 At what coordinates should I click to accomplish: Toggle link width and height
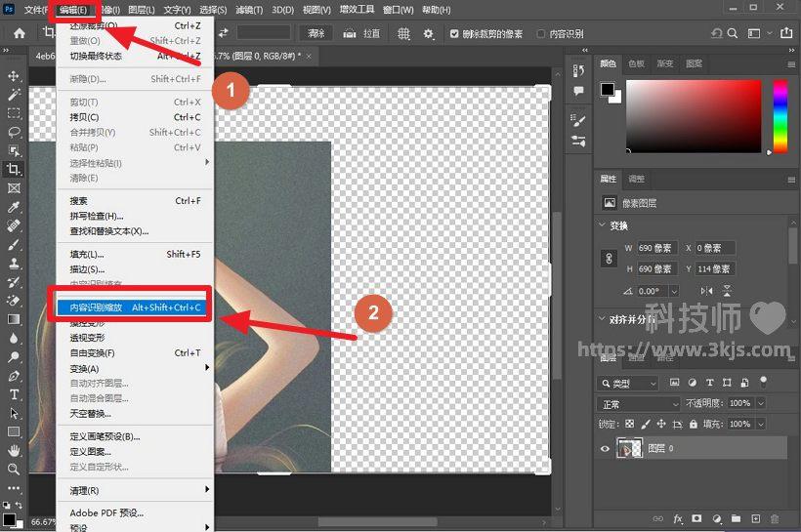(609, 259)
